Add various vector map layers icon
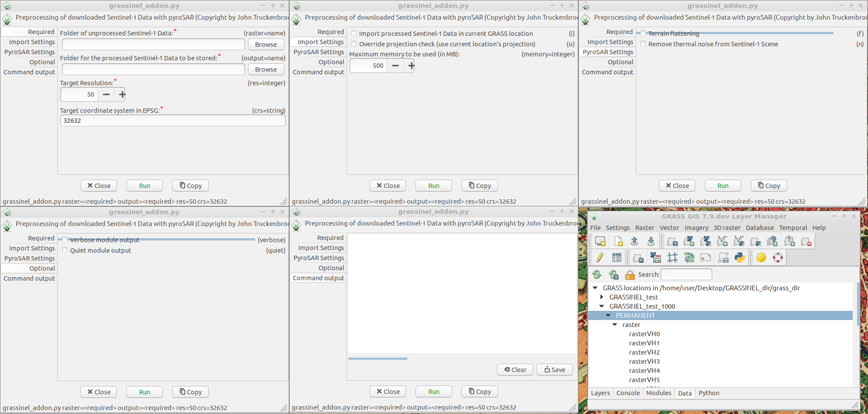This screenshot has height=414, width=868. point(739,241)
